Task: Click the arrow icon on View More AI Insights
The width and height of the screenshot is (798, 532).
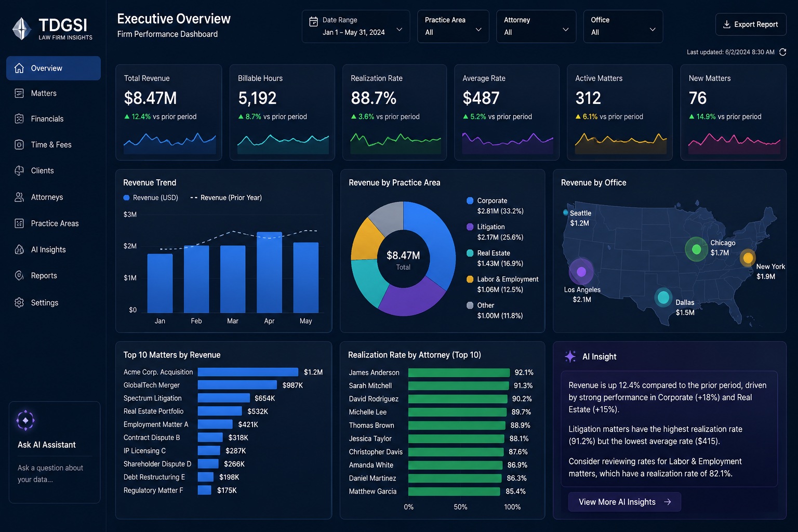Action: coord(668,502)
